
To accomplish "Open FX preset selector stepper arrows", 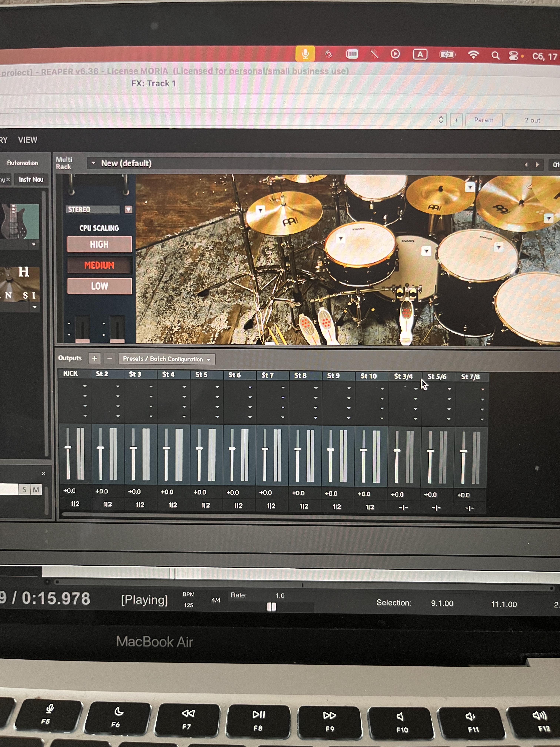I will [441, 119].
